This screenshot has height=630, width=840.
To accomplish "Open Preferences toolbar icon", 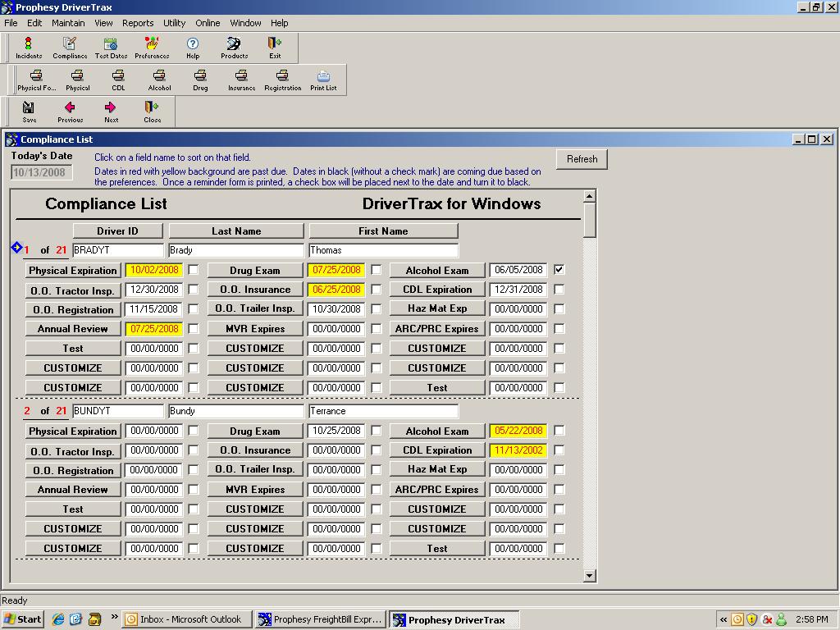I will click(x=152, y=48).
